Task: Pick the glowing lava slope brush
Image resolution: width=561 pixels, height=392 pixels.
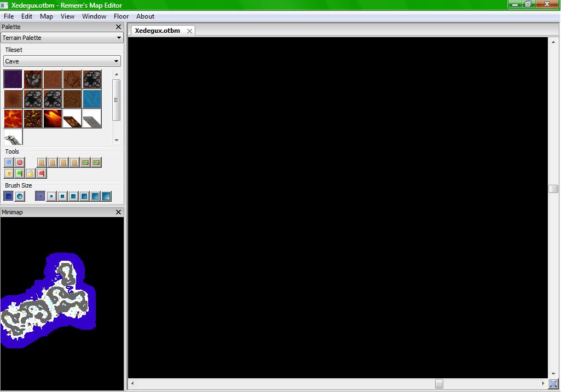Action: click(53, 119)
